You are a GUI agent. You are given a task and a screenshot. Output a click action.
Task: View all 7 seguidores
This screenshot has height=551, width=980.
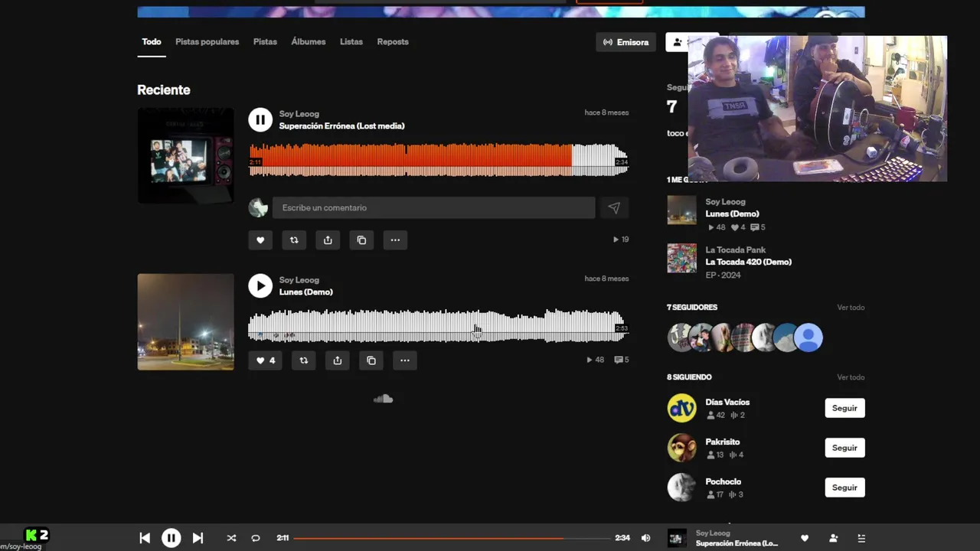851,308
